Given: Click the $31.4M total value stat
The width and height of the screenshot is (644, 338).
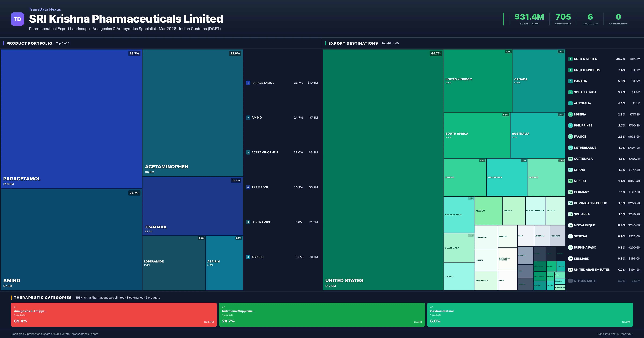Looking at the screenshot, I should point(529,17).
